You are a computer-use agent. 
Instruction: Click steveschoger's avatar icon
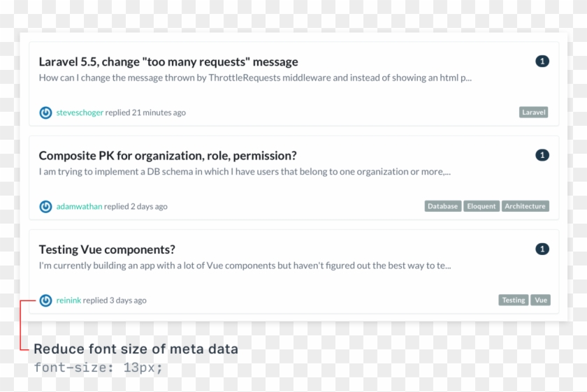click(x=45, y=112)
